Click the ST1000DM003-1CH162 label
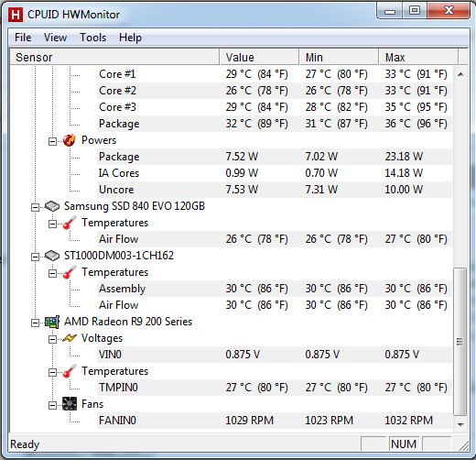 [x=119, y=256]
